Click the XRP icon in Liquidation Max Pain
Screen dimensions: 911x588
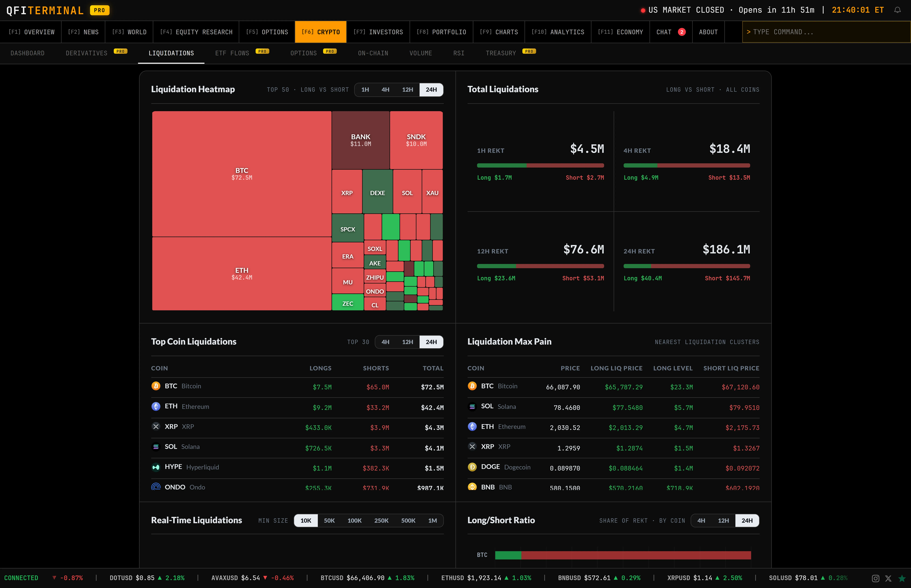472,447
